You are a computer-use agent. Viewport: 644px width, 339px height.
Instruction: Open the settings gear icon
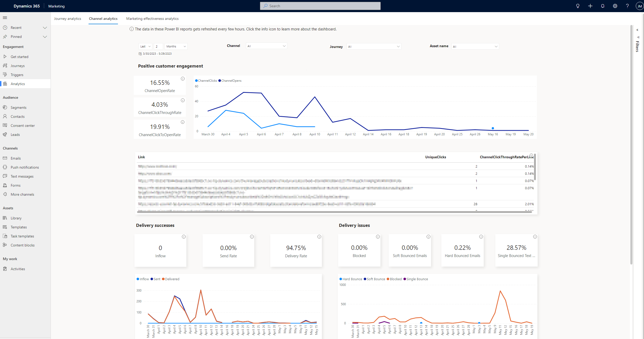[615, 6]
